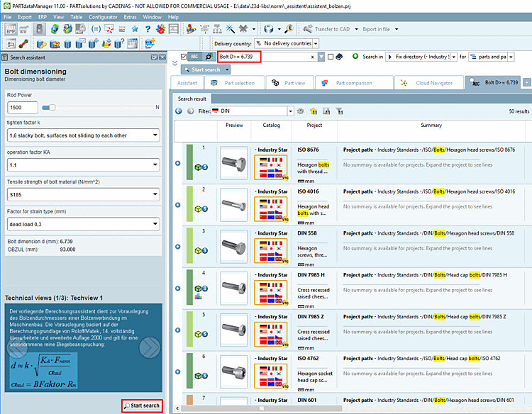
Task: Switch to the Cloud Navigator tab
Action: click(x=428, y=83)
